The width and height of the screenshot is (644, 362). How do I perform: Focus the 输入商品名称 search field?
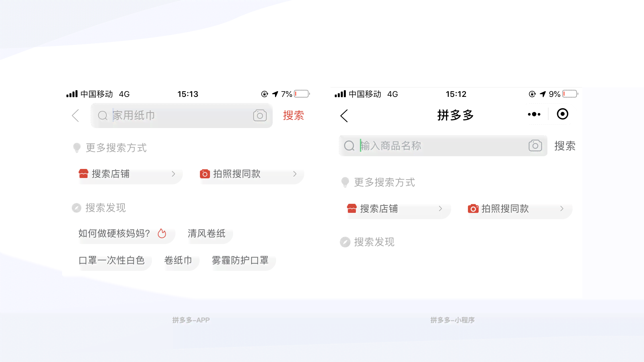tap(443, 146)
